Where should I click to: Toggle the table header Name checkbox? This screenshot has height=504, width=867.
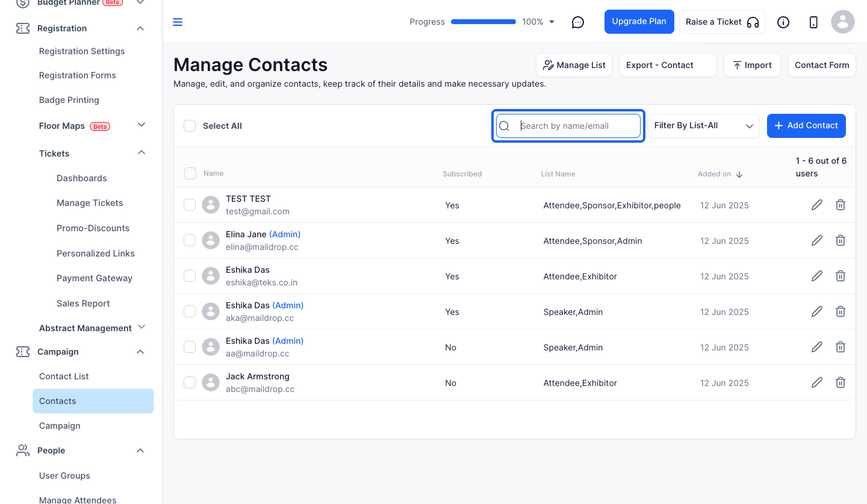190,173
